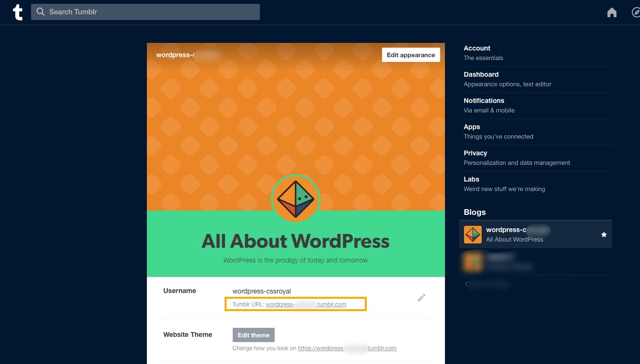Click the All About WordPress avatar in Blogs list

coord(473,234)
